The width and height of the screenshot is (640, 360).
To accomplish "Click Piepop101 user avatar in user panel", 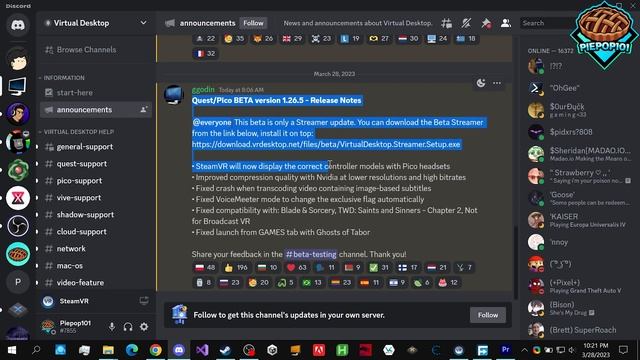I will (x=48, y=327).
